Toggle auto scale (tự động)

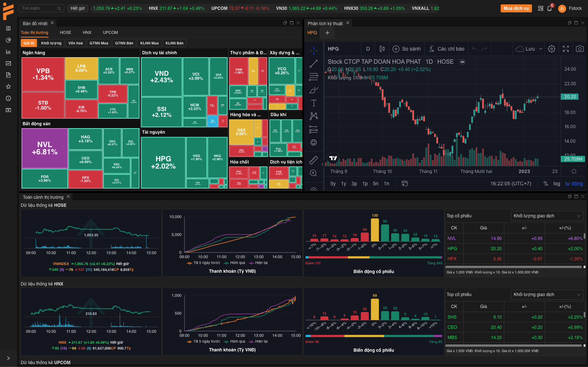coord(574,183)
